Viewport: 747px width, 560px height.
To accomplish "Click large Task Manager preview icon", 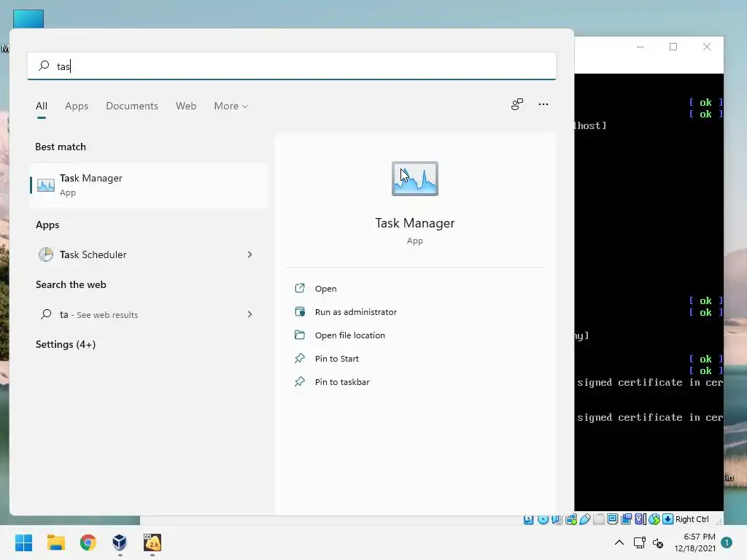I will (415, 179).
